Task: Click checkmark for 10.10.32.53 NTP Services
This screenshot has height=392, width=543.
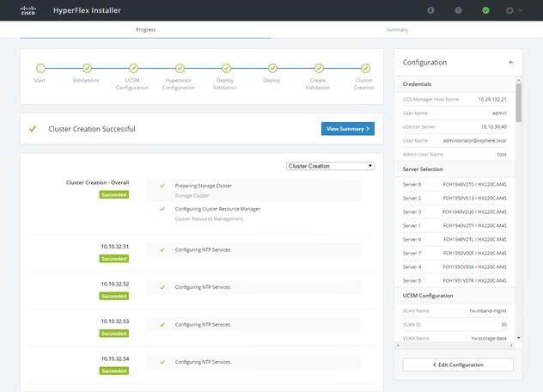Action: (x=162, y=325)
